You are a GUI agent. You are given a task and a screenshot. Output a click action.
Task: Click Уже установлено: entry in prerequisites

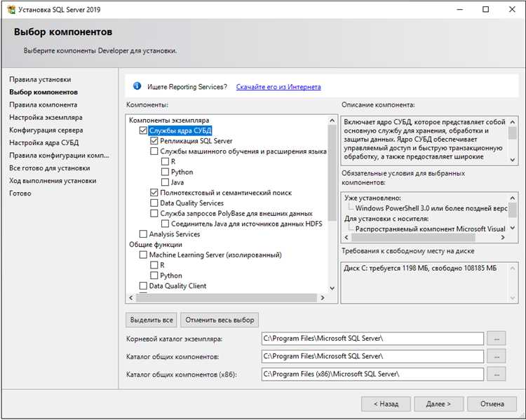[x=372, y=198]
